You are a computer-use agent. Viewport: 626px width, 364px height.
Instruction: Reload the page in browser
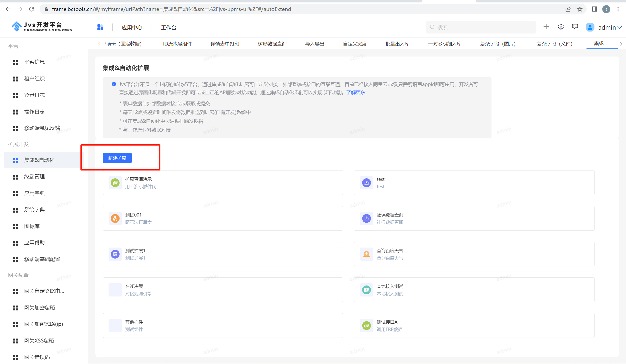[x=32, y=9]
